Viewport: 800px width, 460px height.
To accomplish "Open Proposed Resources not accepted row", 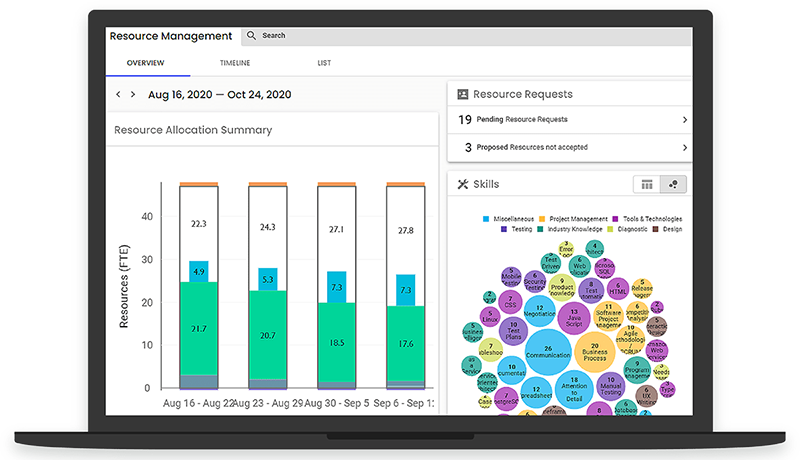I will click(x=569, y=147).
